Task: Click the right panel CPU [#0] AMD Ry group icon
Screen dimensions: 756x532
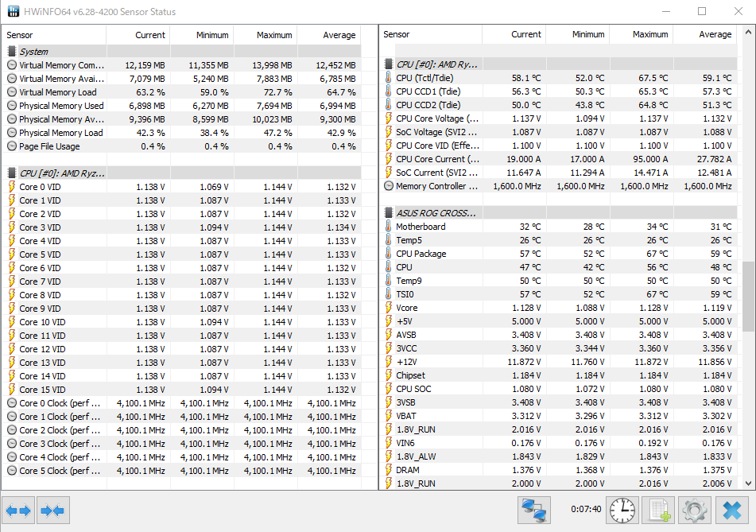Action: tap(389, 64)
